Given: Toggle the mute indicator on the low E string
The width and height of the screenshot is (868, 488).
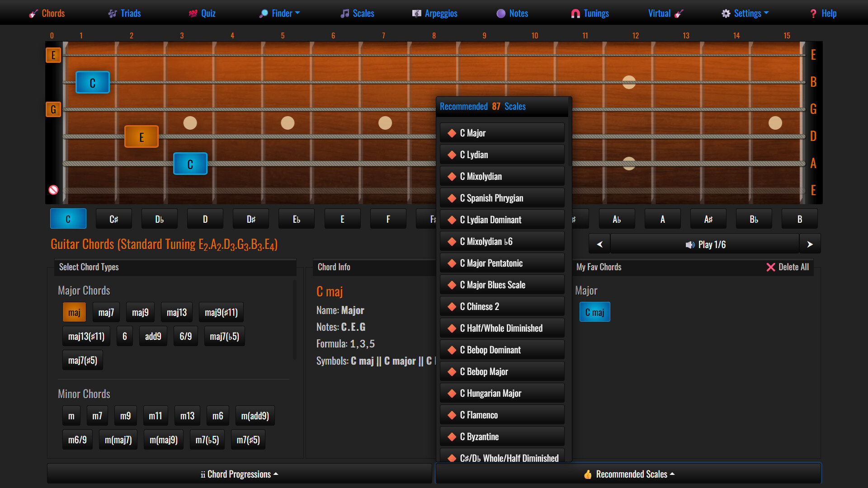Looking at the screenshot, I should [x=53, y=190].
